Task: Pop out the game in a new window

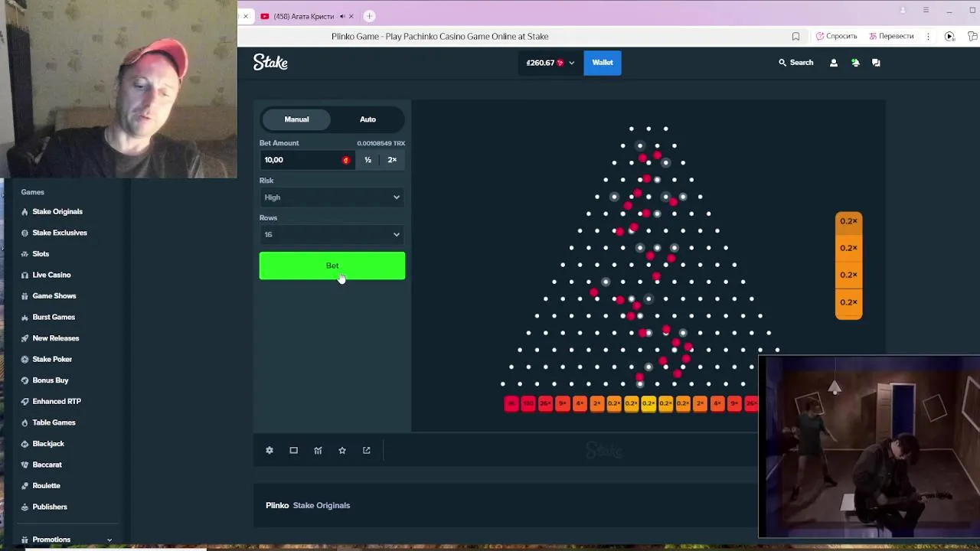Action: click(367, 450)
